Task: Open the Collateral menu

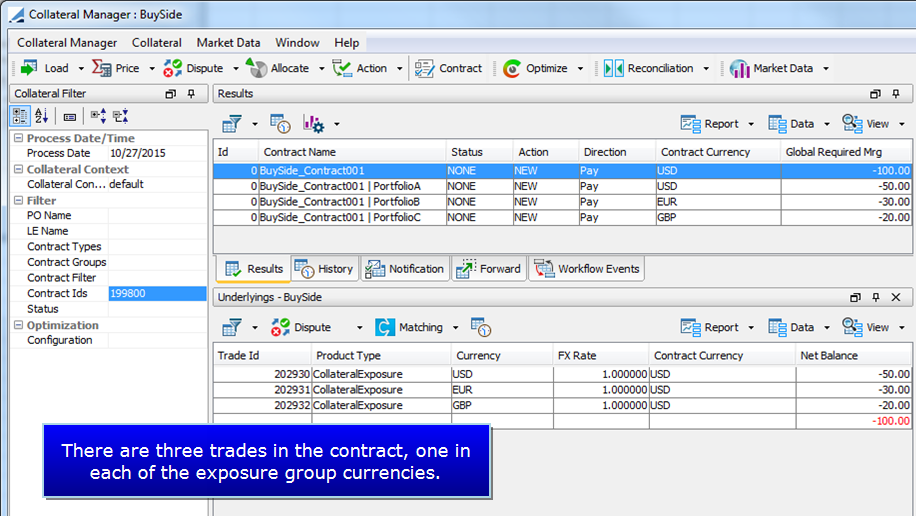Action: [x=157, y=43]
